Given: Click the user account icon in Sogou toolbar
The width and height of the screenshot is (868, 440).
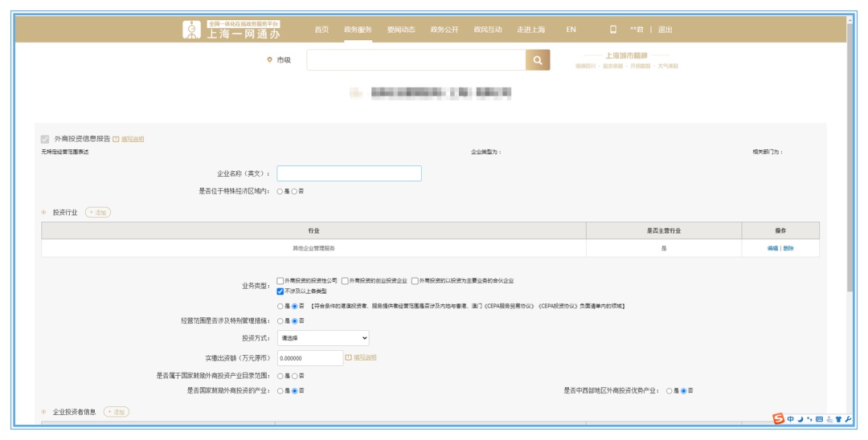Looking at the screenshot, I should [x=829, y=419].
